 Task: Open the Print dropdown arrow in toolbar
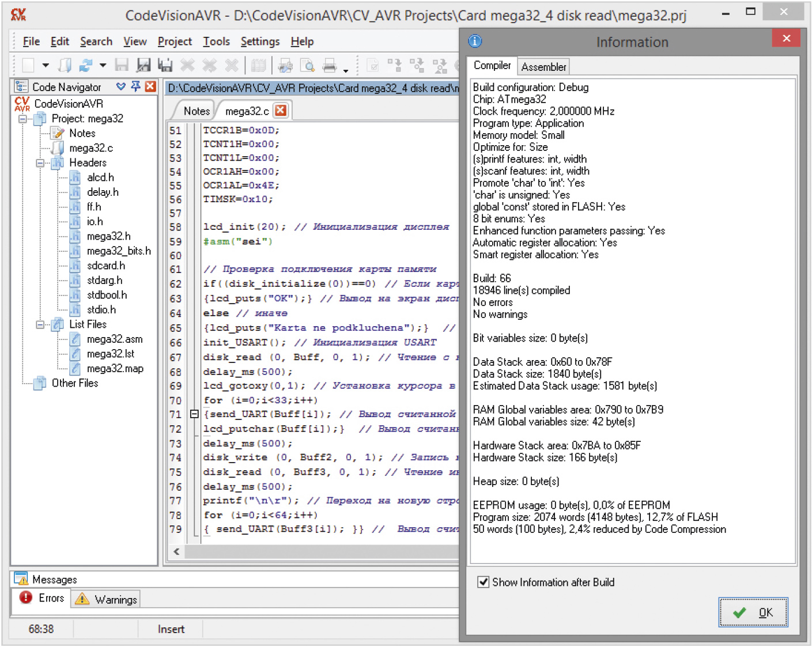346,70
